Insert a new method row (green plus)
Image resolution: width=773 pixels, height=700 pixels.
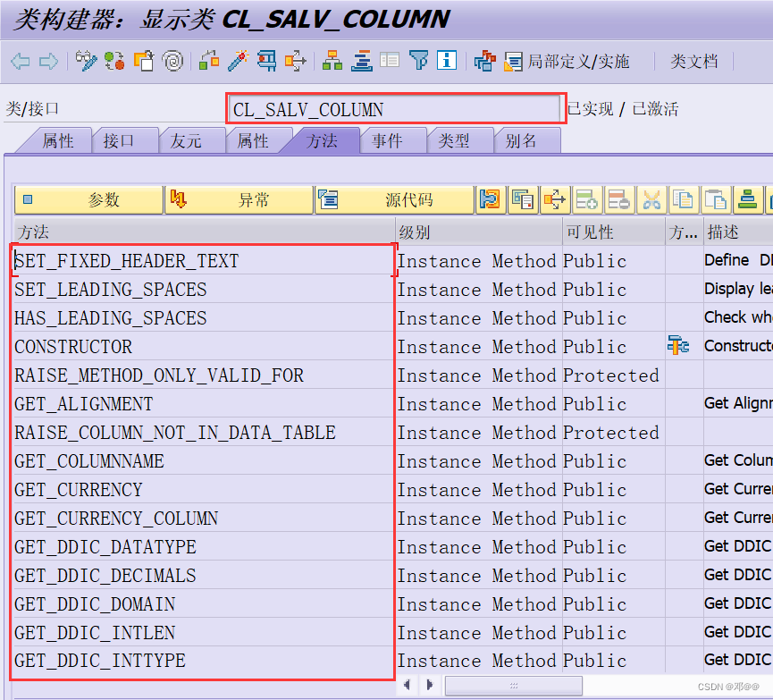[587, 199]
